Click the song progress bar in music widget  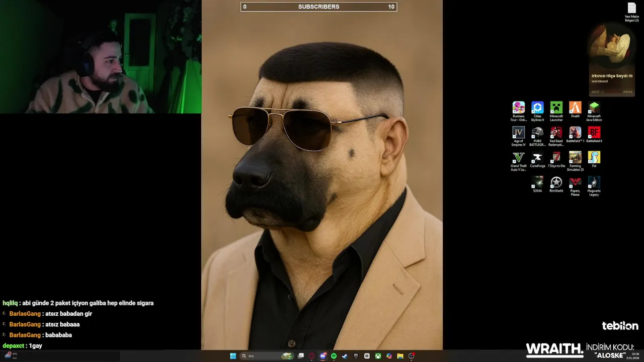pos(612,92)
